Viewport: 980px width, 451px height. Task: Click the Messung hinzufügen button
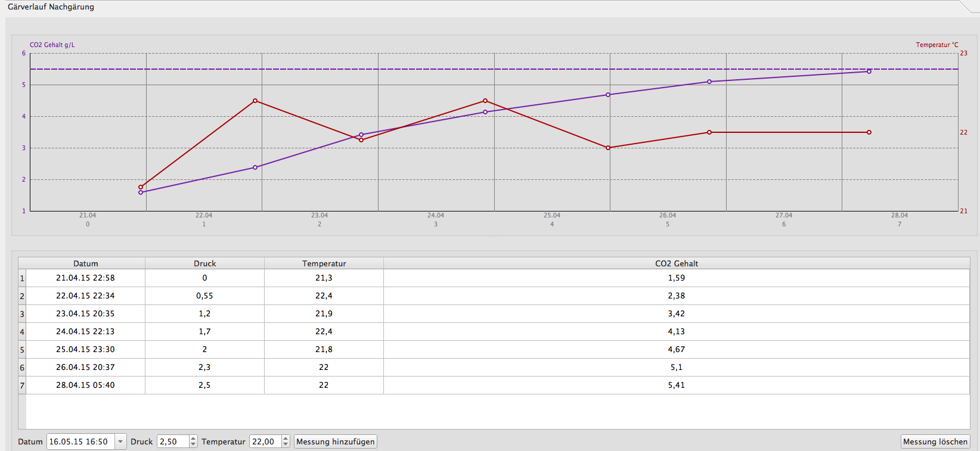tap(335, 441)
